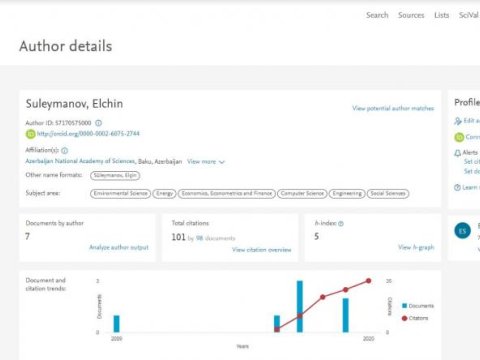This screenshot has height=360, width=480.
Task: Open the Search menu item
Action: point(377,15)
